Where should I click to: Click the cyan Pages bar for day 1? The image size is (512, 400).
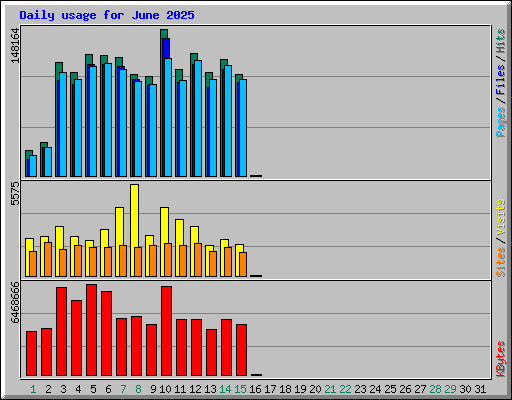[33, 166]
